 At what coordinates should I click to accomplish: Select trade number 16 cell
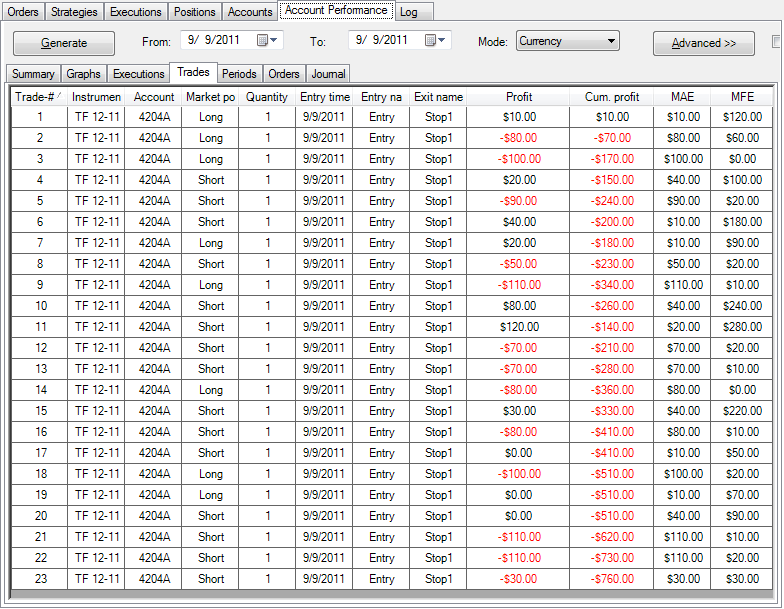tap(39, 432)
